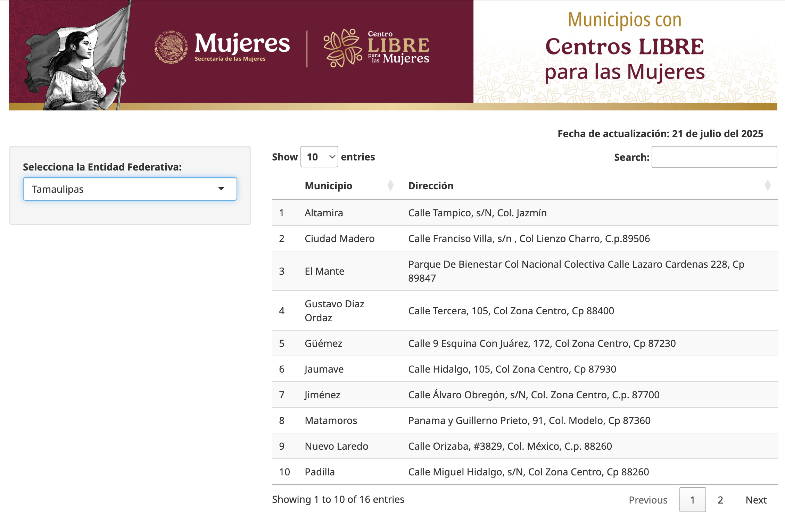The image size is (785, 532).
Task: Click the Dirección column header text
Action: click(x=431, y=186)
